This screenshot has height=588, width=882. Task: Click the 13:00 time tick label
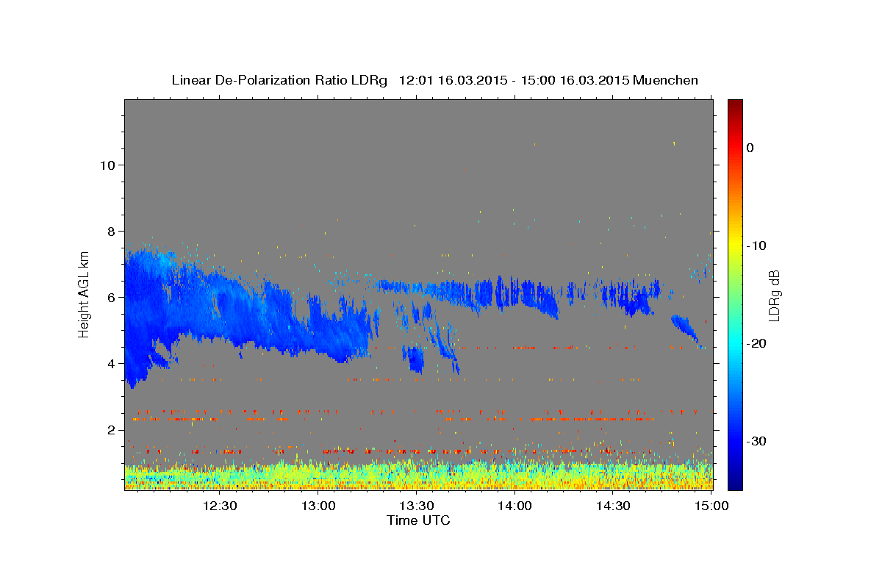coord(318,506)
